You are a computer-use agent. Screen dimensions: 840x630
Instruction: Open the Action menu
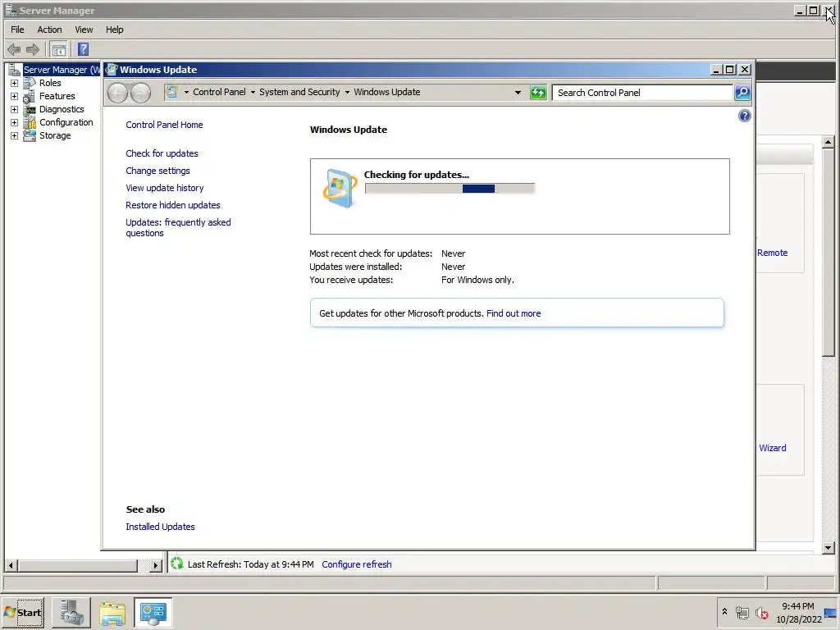pos(49,30)
